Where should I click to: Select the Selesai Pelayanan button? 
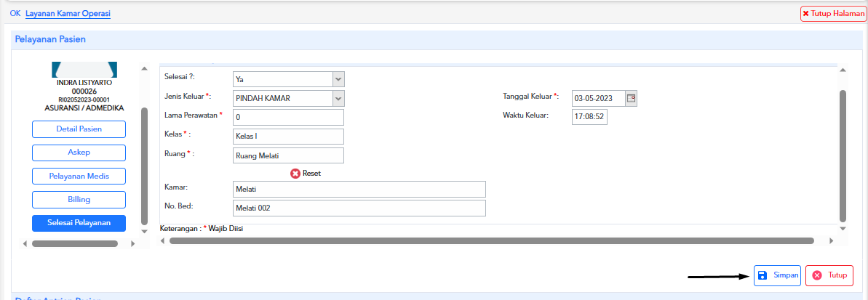point(79,223)
